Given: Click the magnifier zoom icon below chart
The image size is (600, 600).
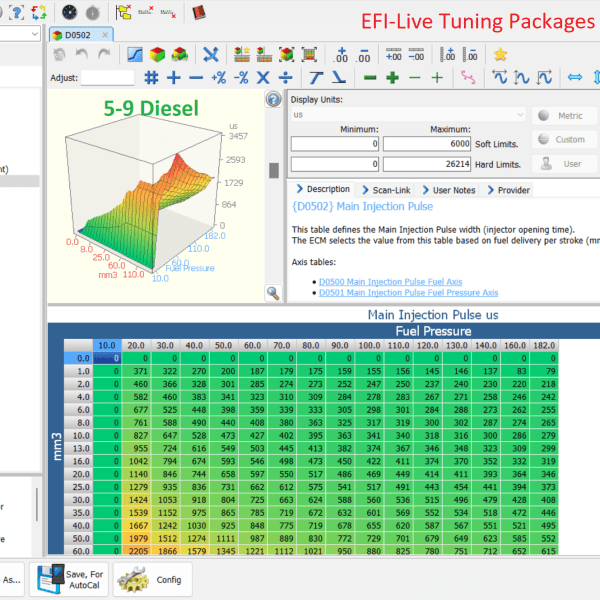Looking at the screenshot, I should click(x=273, y=293).
